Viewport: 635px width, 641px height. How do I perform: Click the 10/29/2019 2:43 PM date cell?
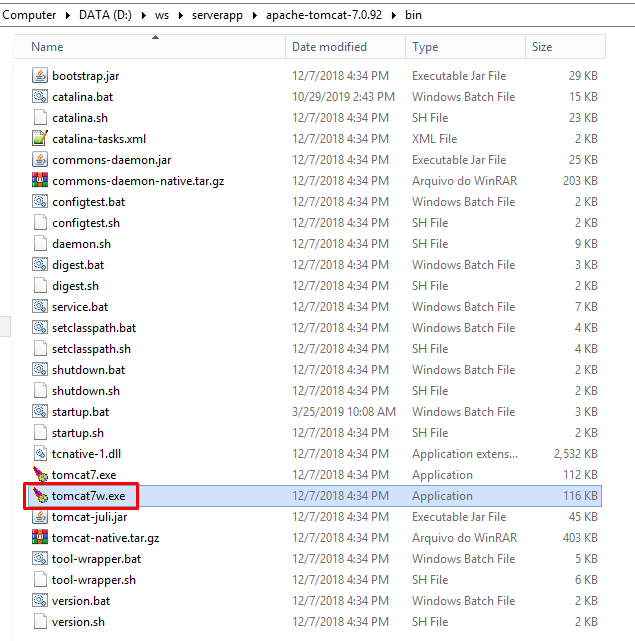click(343, 97)
